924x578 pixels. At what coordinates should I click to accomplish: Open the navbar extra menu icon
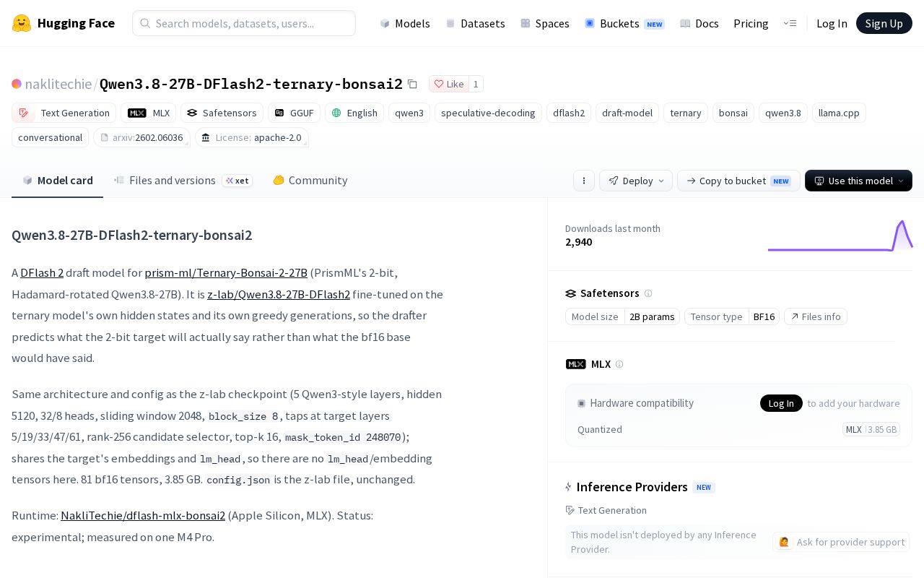pos(790,23)
